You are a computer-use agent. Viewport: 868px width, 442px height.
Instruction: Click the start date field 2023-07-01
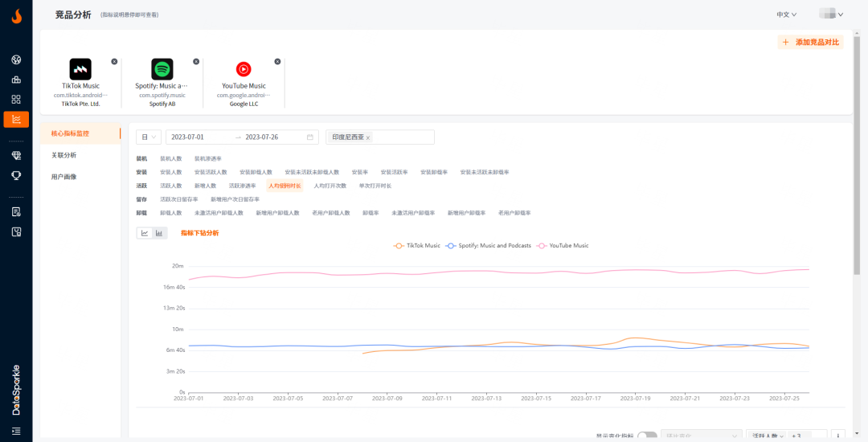[188, 137]
